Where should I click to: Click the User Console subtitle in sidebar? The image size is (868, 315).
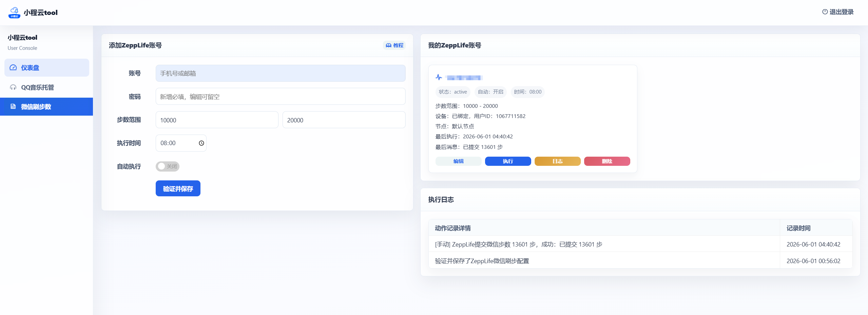click(22, 48)
